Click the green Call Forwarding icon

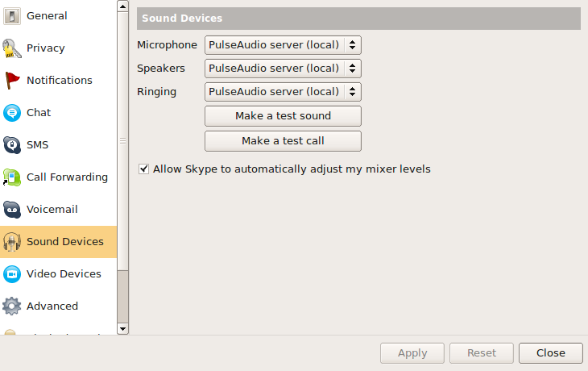tap(12, 177)
